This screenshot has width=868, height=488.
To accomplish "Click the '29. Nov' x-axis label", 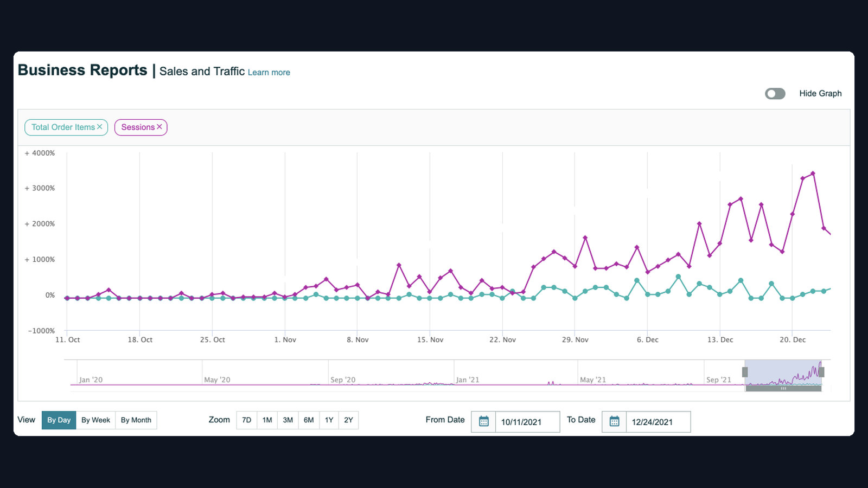I will 575,340.
